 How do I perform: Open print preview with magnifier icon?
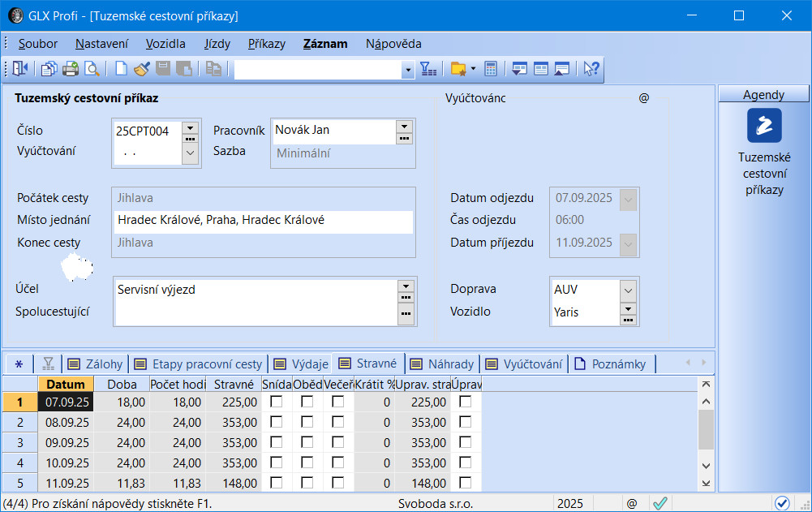point(92,69)
